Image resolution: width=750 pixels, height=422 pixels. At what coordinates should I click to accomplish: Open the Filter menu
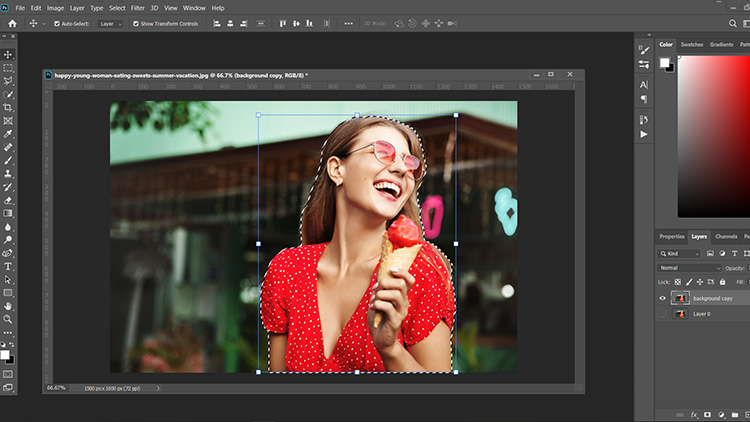[x=138, y=8]
